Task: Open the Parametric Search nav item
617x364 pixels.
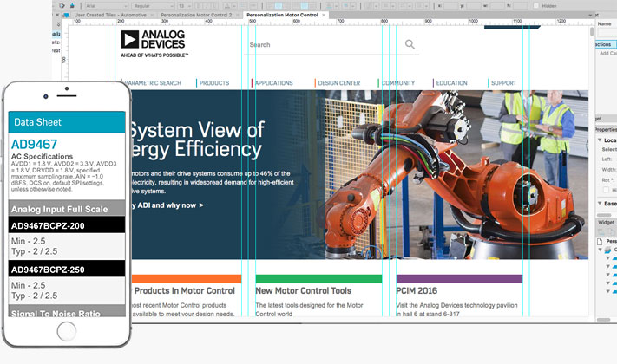Action: (153, 83)
